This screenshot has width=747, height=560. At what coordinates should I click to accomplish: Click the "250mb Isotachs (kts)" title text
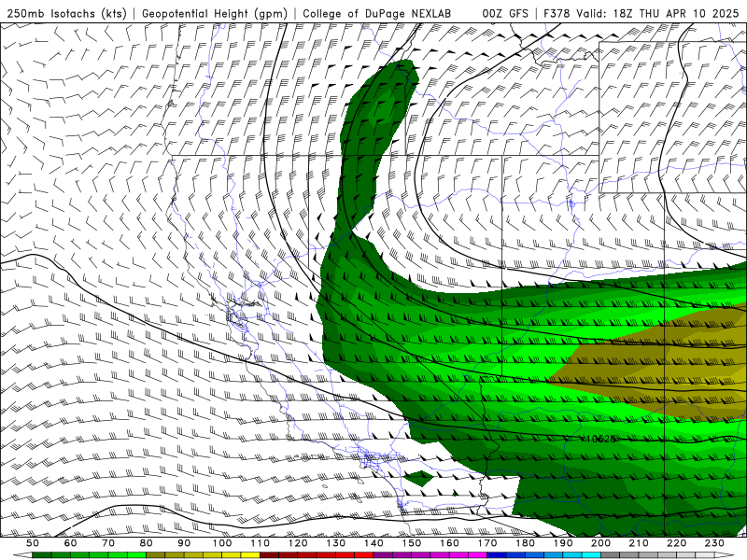(x=66, y=13)
